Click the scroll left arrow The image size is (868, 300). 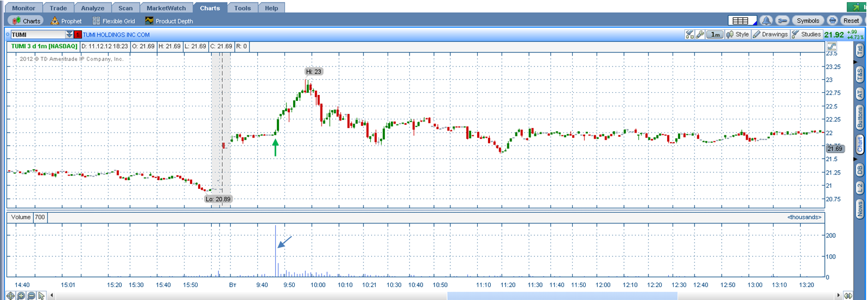[x=52, y=296]
